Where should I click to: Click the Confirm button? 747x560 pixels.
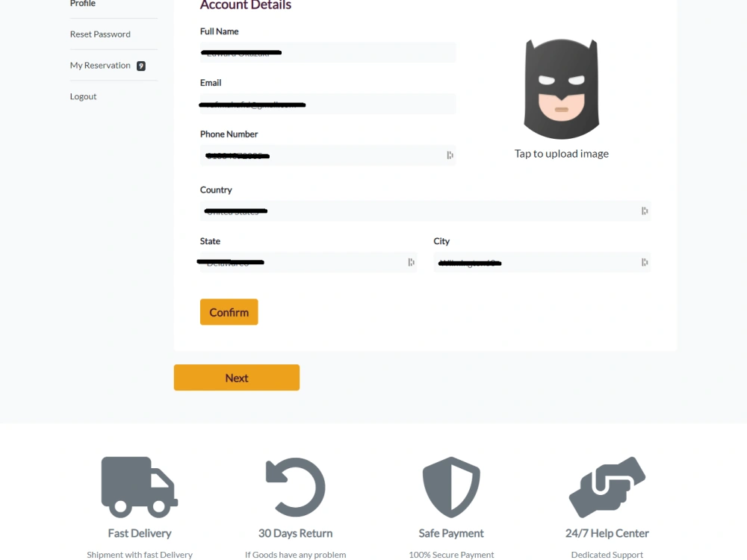pos(229,312)
